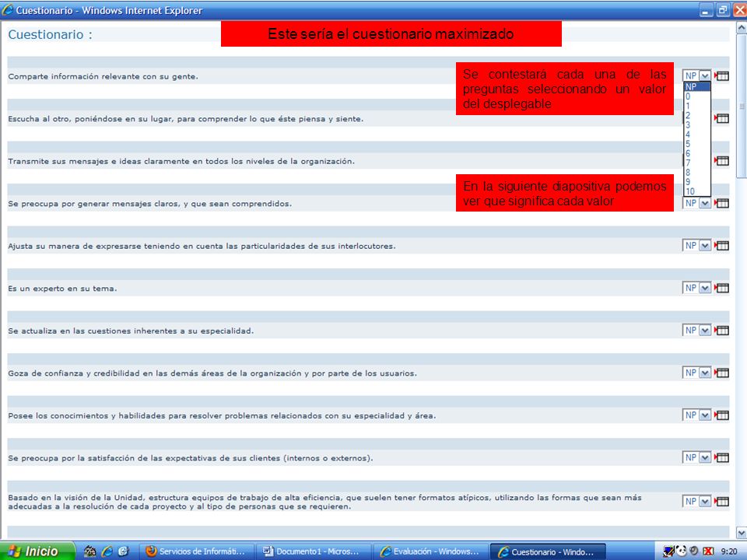
Task: Open the table icon beside 'Ajusta su manera de expresarse'
Action: click(722, 245)
